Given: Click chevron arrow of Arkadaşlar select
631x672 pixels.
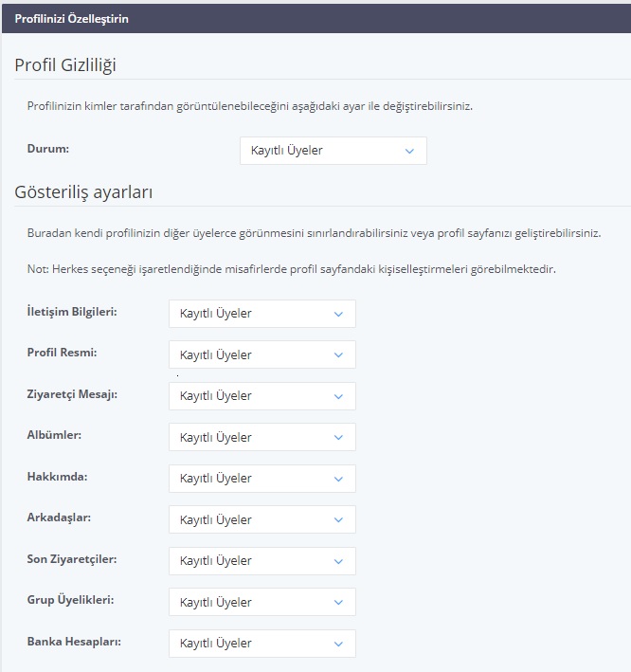Looking at the screenshot, I should [338, 519].
